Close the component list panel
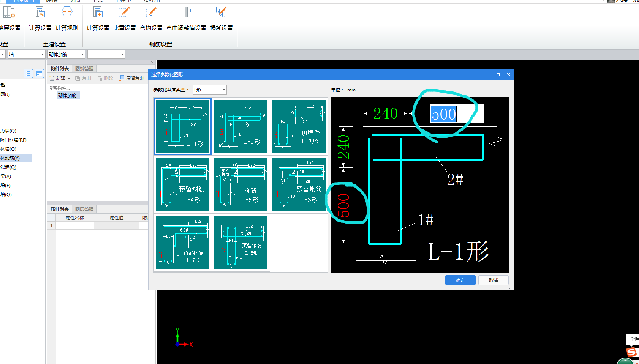This screenshot has width=639, height=364. tap(152, 63)
